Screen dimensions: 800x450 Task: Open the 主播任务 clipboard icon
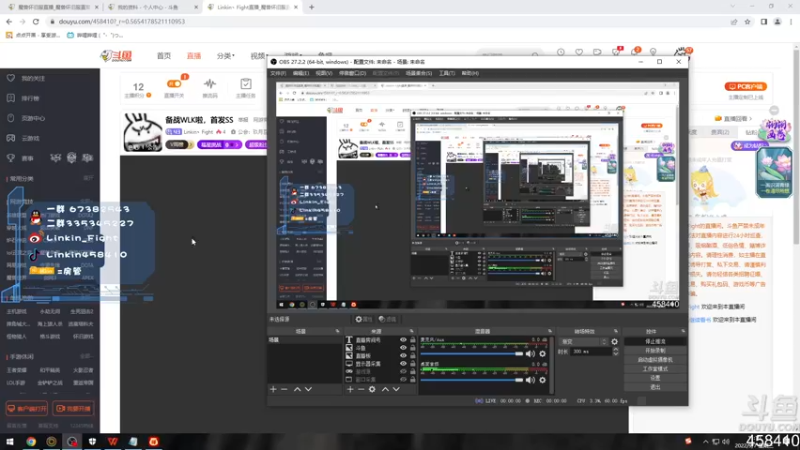(246, 84)
